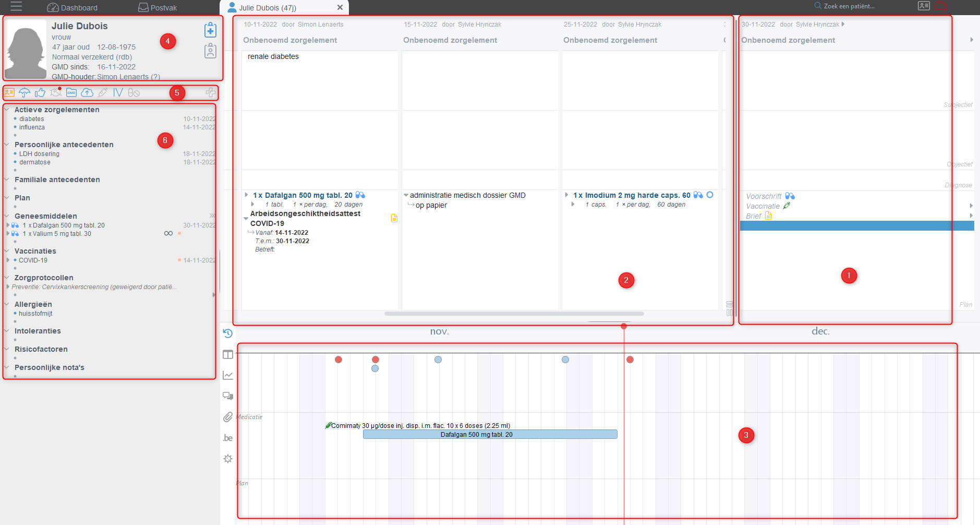Expand Geneesmiddelen double-chevron arrow
This screenshot has width=980, height=525.
pyautogui.click(x=212, y=216)
